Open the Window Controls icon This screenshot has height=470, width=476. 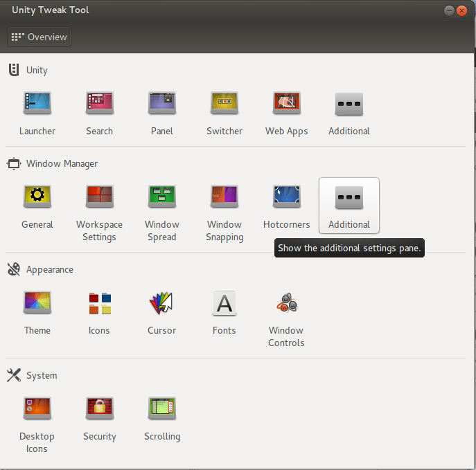[x=287, y=302]
